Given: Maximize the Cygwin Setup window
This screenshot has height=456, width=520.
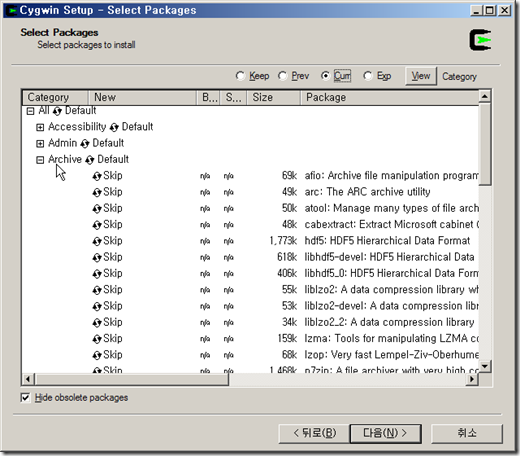Looking at the screenshot, I should point(490,11).
